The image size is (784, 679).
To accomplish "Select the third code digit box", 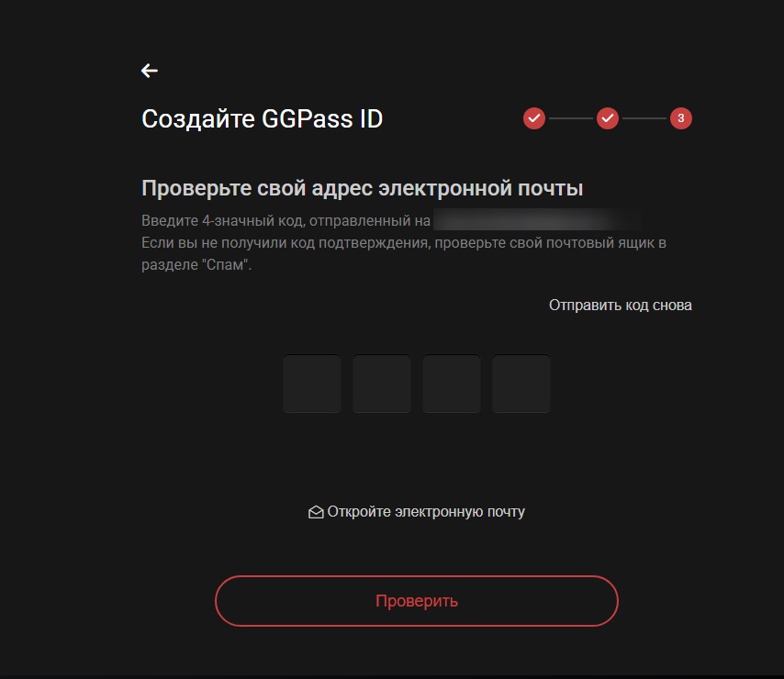I will tap(452, 384).
